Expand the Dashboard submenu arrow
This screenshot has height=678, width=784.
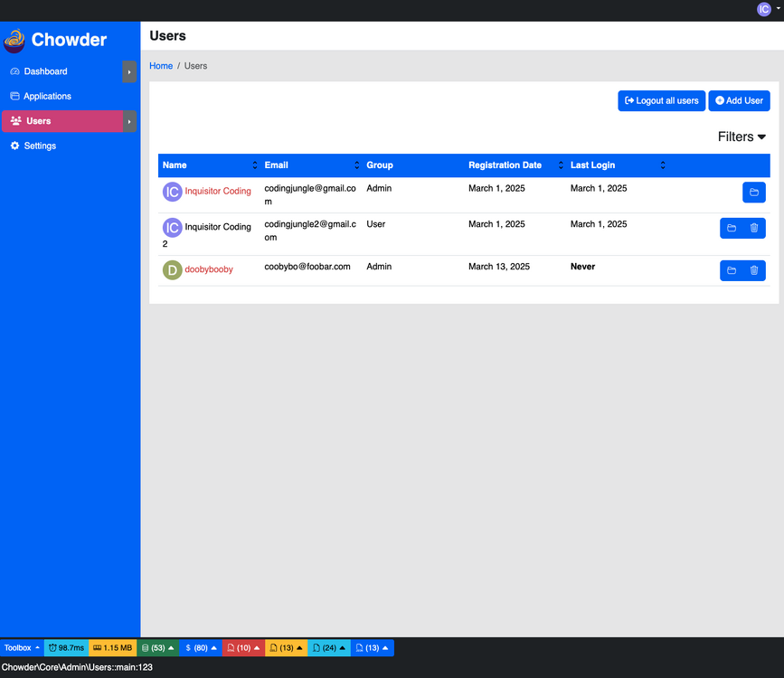click(x=129, y=71)
